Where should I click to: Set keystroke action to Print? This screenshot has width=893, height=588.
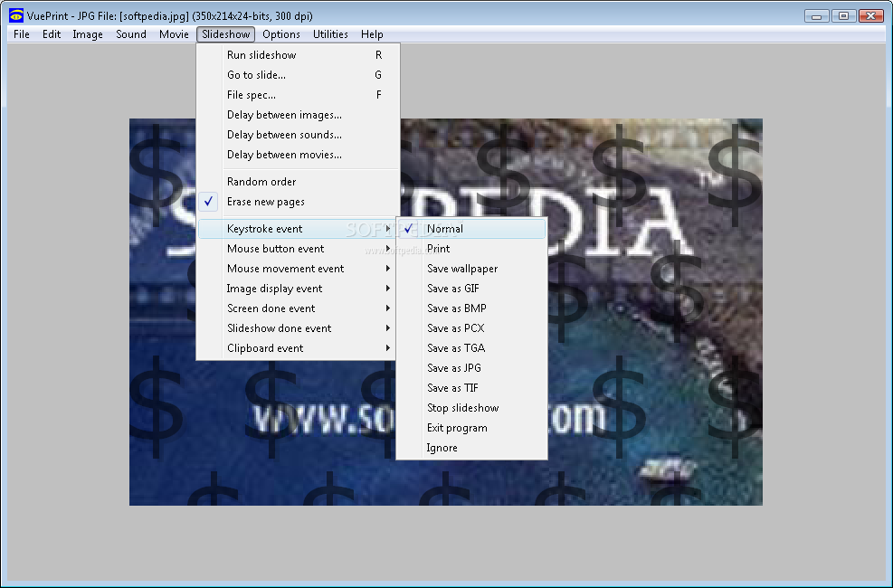tap(471, 249)
